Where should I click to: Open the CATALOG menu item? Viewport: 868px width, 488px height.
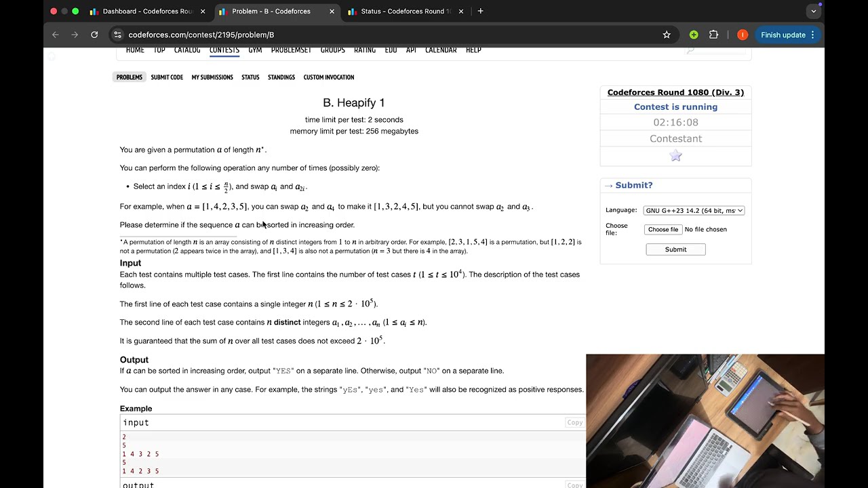click(187, 49)
